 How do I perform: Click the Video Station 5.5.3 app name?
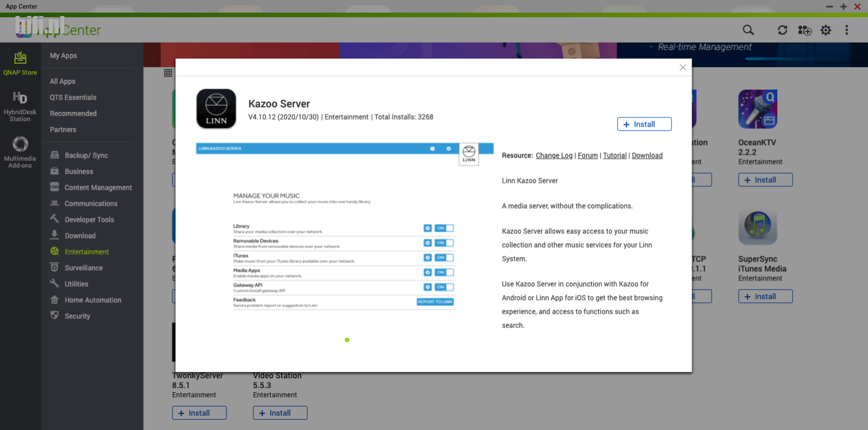[x=277, y=381]
